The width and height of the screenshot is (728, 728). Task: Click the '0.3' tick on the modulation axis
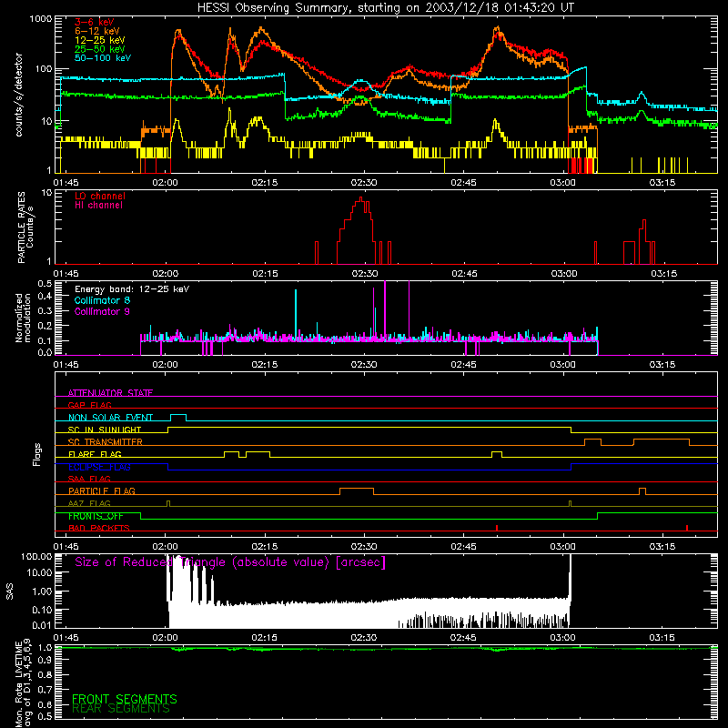coord(45,310)
